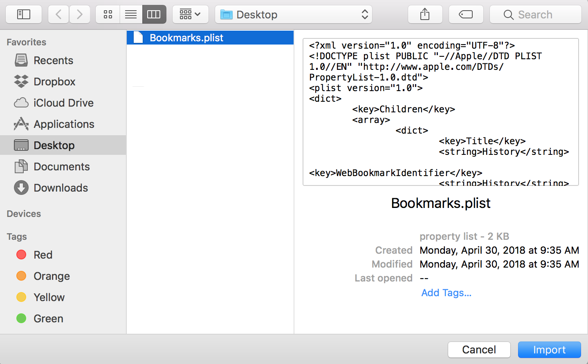Image resolution: width=588 pixels, height=364 pixels.
Task: Click the Share icon in toolbar
Action: [x=425, y=15]
